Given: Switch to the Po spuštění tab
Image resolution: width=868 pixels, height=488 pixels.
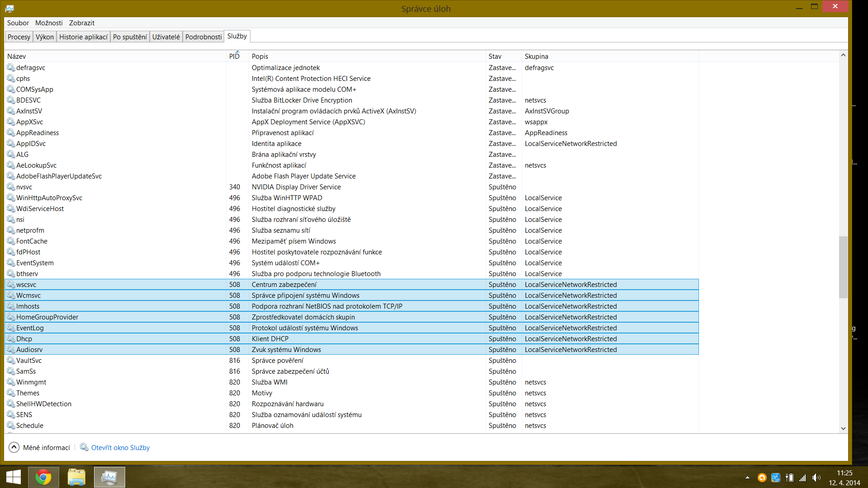Looking at the screenshot, I should (x=130, y=37).
